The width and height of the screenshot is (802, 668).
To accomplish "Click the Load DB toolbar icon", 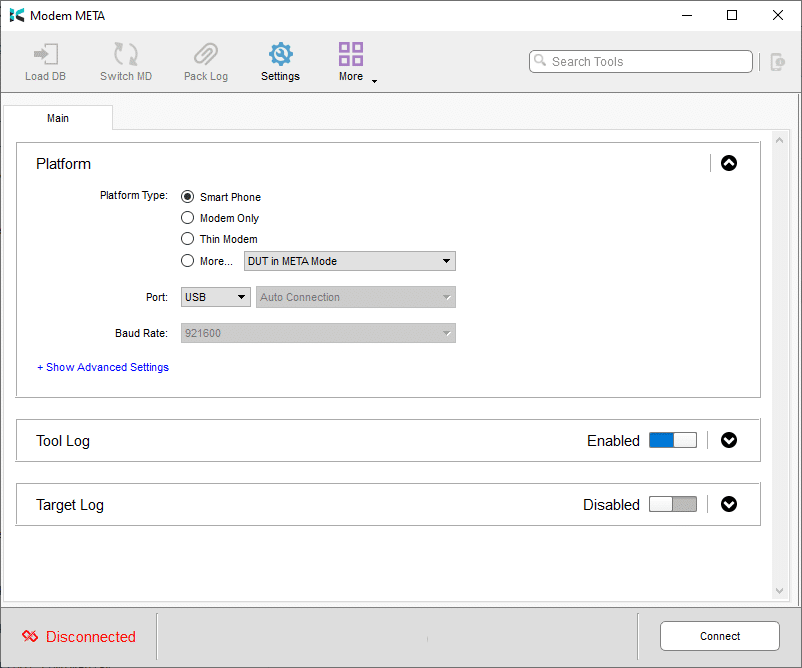I will (x=46, y=54).
